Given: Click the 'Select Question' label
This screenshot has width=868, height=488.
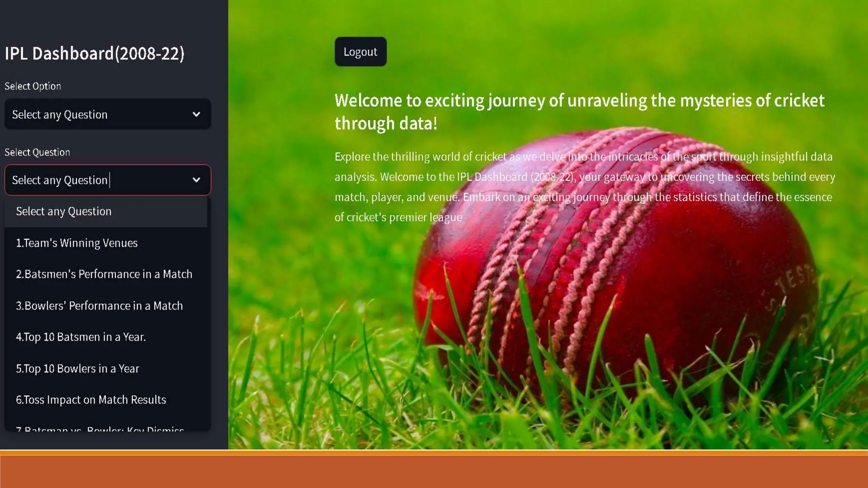Looking at the screenshot, I should (x=37, y=152).
